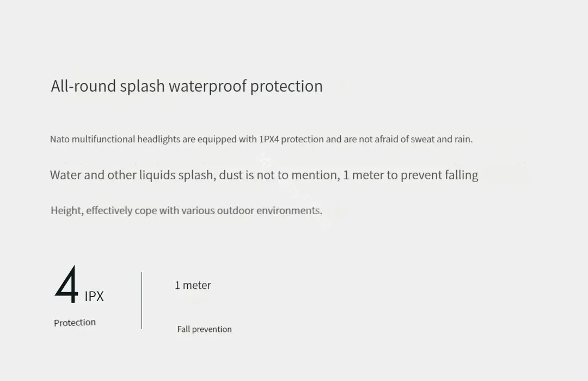
Task: Click the "All-round splash waterproof protection" heading
Action: click(x=187, y=86)
